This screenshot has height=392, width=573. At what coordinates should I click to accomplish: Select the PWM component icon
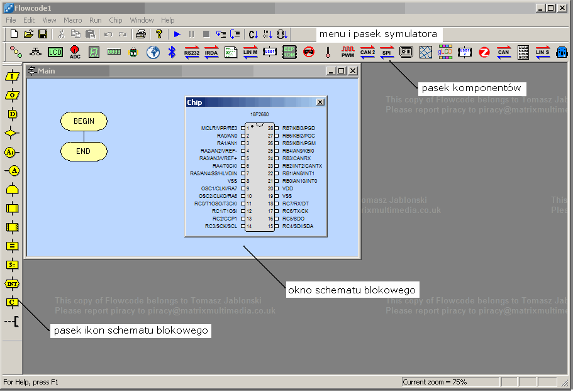(x=348, y=53)
